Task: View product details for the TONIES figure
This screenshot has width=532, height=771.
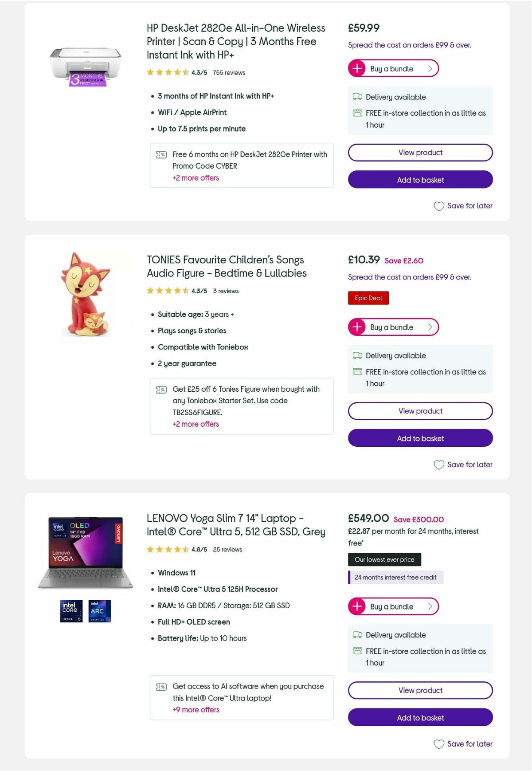Action: (420, 411)
